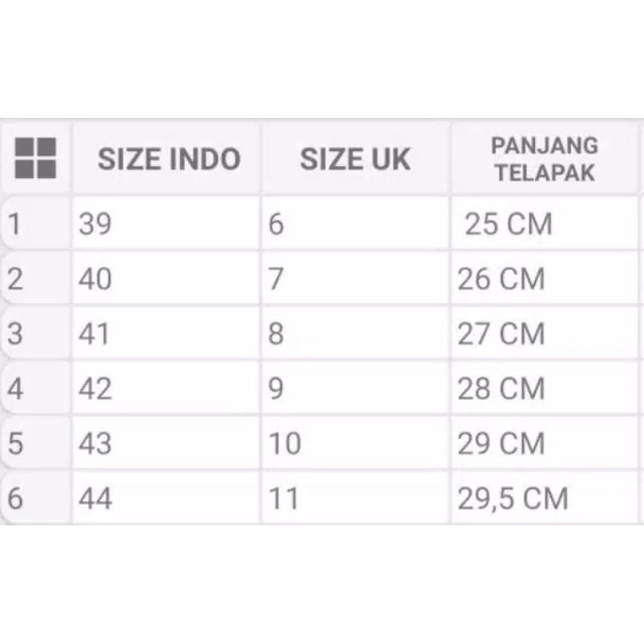Click the UK size 10 cell
This screenshot has width=644, height=644.
pyautogui.click(x=355, y=444)
